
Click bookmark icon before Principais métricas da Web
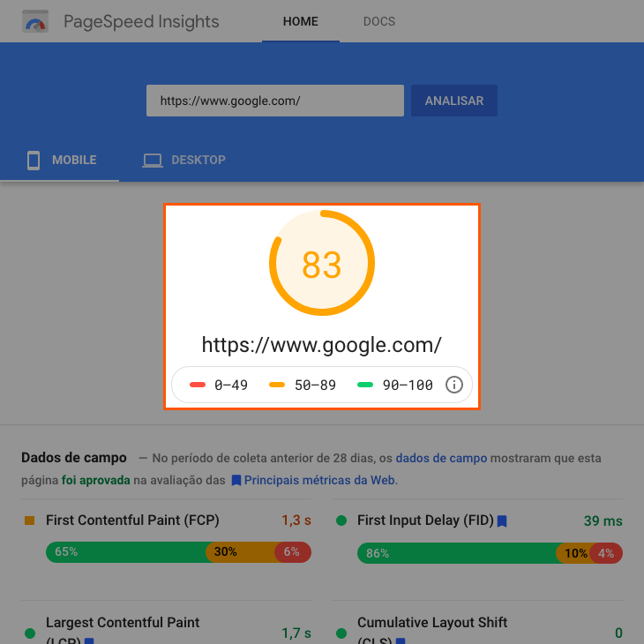(x=236, y=480)
